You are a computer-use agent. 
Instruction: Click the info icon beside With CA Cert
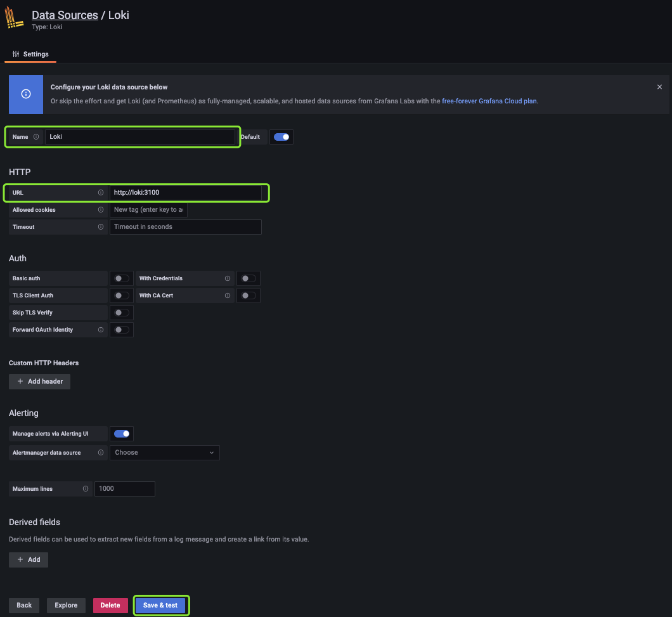(228, 296)
